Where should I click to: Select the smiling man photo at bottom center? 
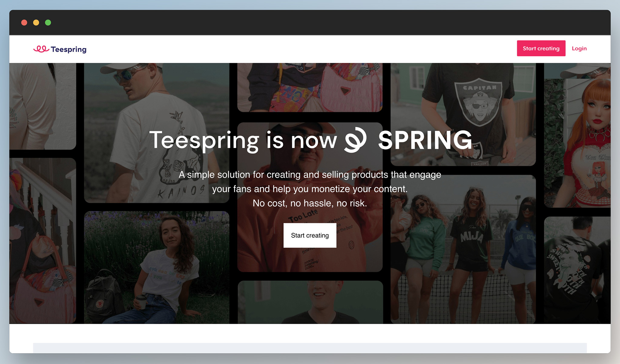tap(310, 302)
